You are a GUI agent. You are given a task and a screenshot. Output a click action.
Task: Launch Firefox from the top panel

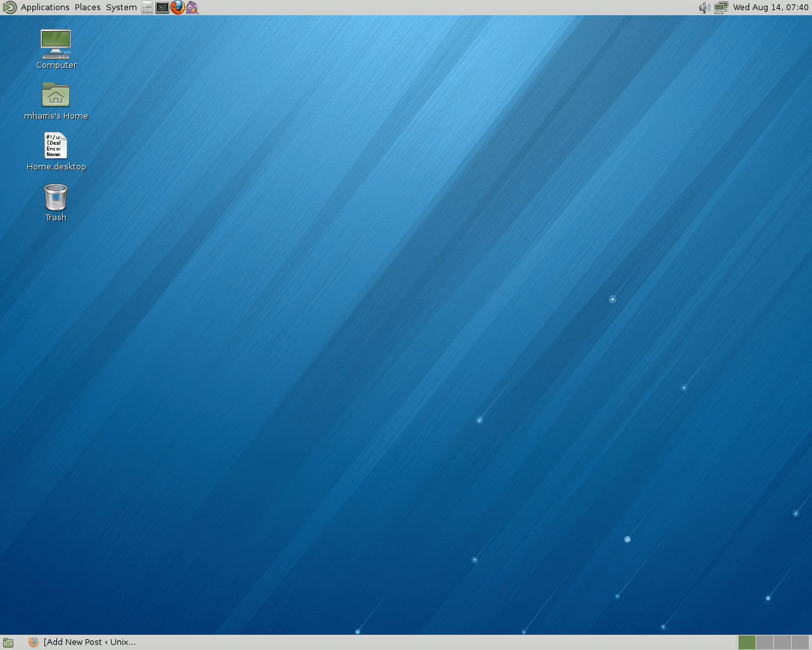coord(178,8)
